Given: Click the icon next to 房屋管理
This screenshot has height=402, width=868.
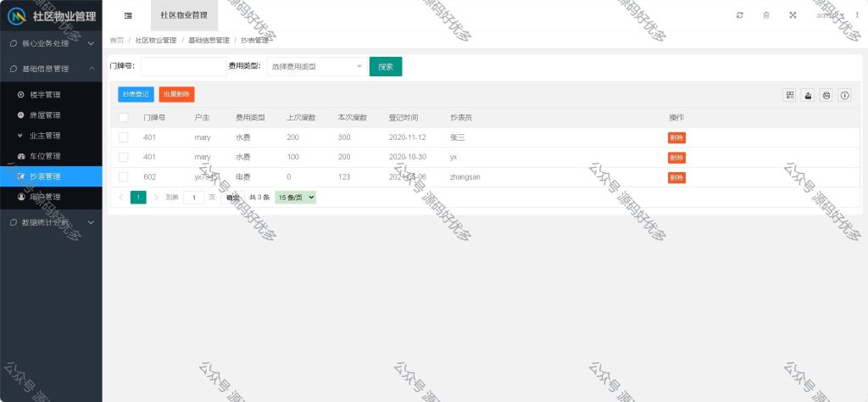Looking at the screenshot, I should pyautogui.click(x=21, y=115).
